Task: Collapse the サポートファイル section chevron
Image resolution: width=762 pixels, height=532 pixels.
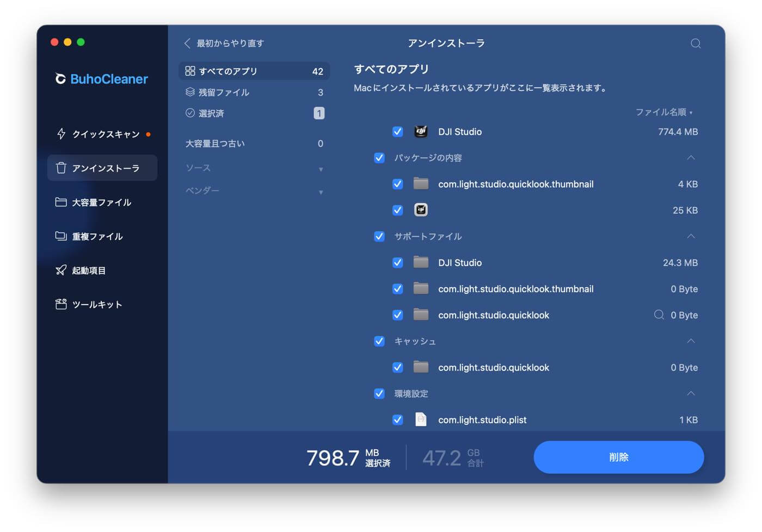Action: [x=690, y=236]
